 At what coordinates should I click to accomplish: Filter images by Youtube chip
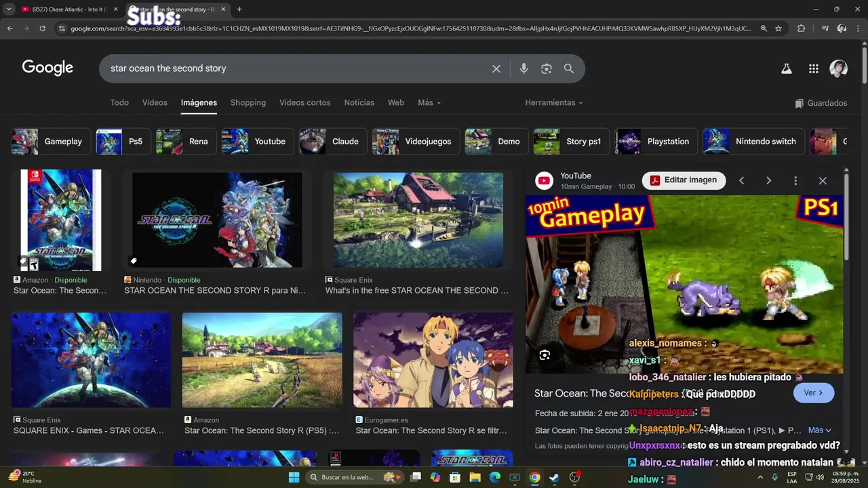click(x=258, y=142)
